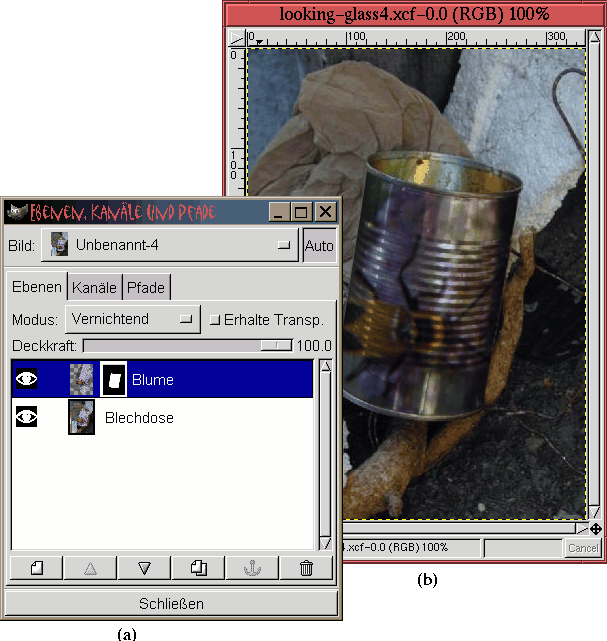Image resolution: width=607 pixels, height=641 pixels.
Task: Switch to the Pfade tab
Action: pyautogui.click(x=146, y=288)
